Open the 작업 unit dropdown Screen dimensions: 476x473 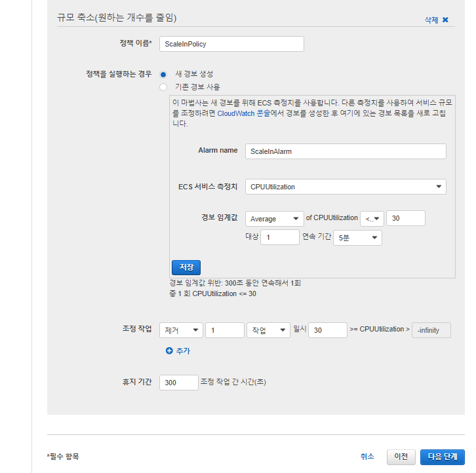268,330
